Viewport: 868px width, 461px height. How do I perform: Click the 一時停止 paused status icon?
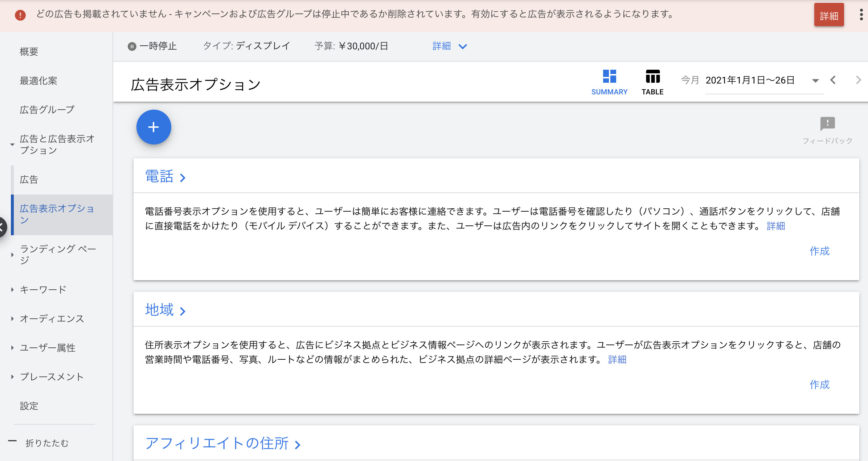[x=132, y=46]
